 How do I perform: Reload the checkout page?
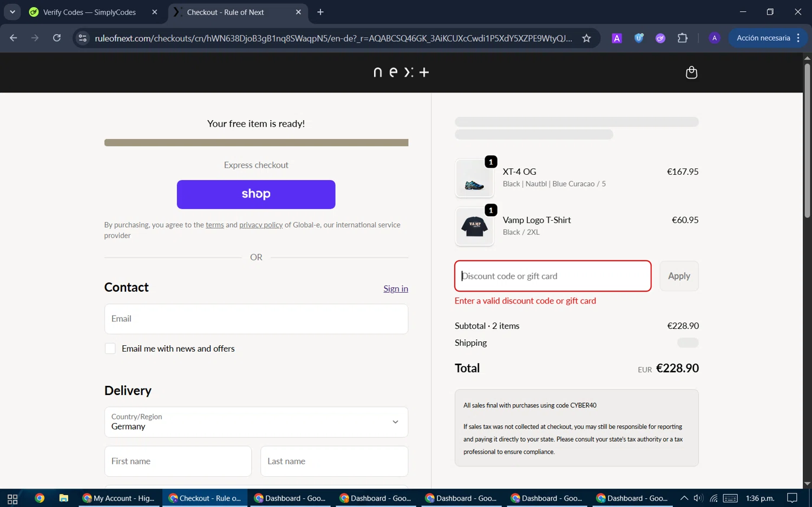point(57,38)
